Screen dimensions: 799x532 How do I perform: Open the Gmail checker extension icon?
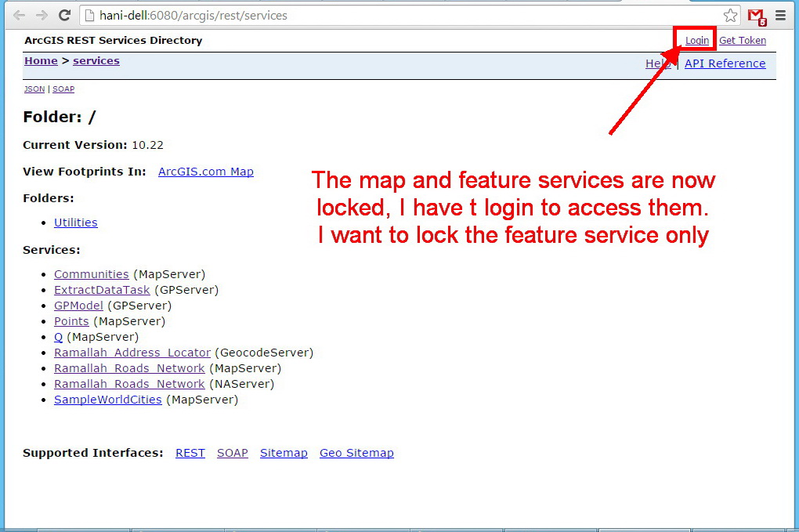(757, 16)
